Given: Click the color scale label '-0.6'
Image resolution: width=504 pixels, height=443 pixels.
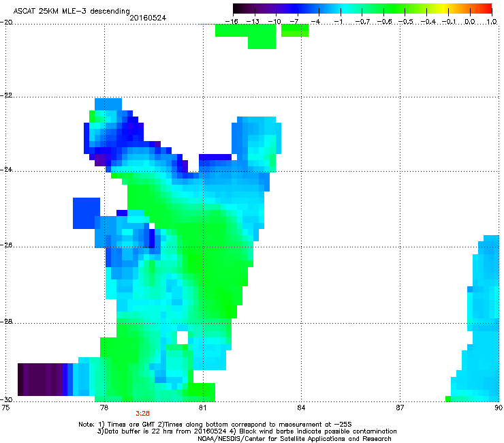Looking at the screenshot, I should (x=384, y=22).
